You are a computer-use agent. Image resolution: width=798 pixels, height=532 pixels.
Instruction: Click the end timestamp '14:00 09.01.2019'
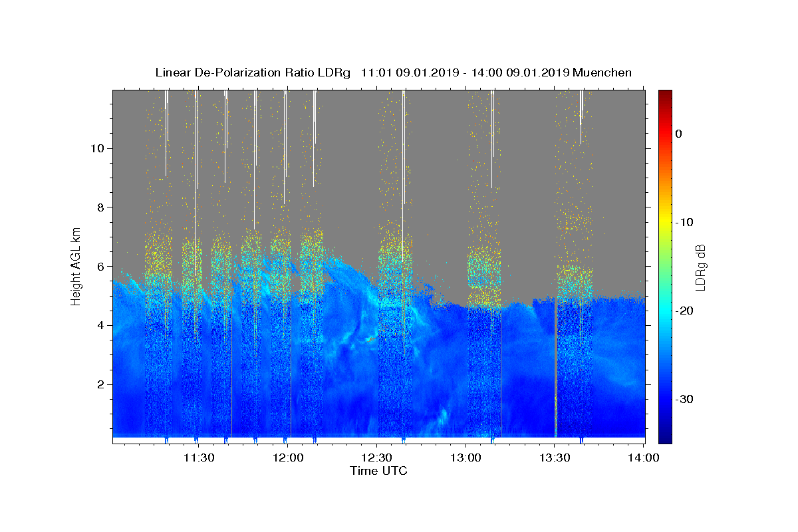point(520,72)
